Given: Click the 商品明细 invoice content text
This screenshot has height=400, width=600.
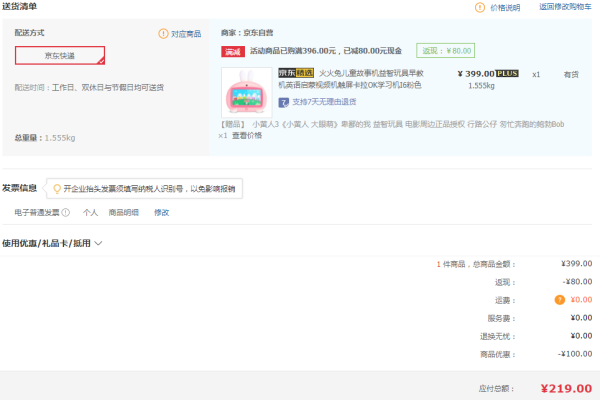Looking at the screenshot, I should pos(124,212).
